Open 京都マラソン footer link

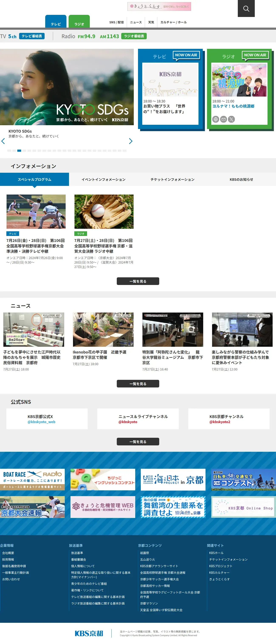point(149,603)
